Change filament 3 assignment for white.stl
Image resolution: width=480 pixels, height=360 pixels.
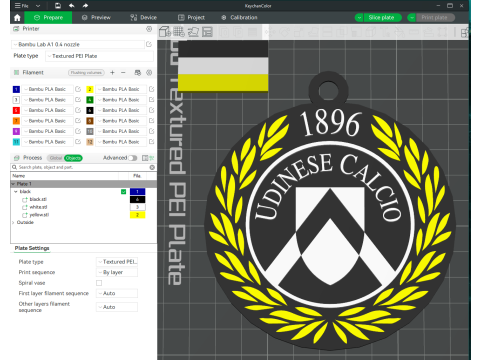pyautogui.click(x=137, y=207)
